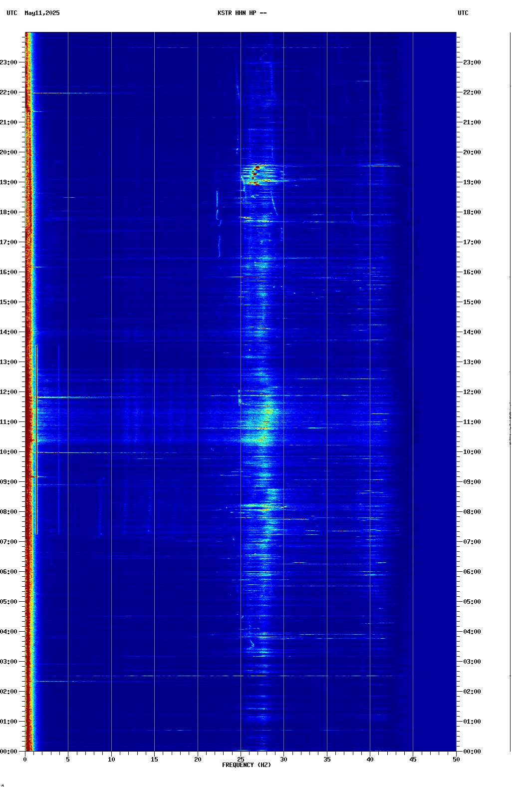Click the 'FREQUENCY (HZ)' axis title
The width and height of the screenshot is (532, 791).
tap(247, 765)
